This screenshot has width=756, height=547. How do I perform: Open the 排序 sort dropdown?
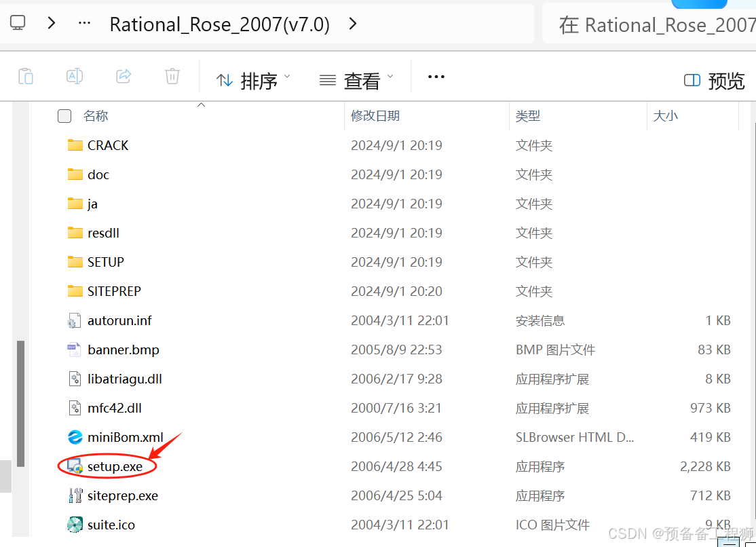pos(253,80)
